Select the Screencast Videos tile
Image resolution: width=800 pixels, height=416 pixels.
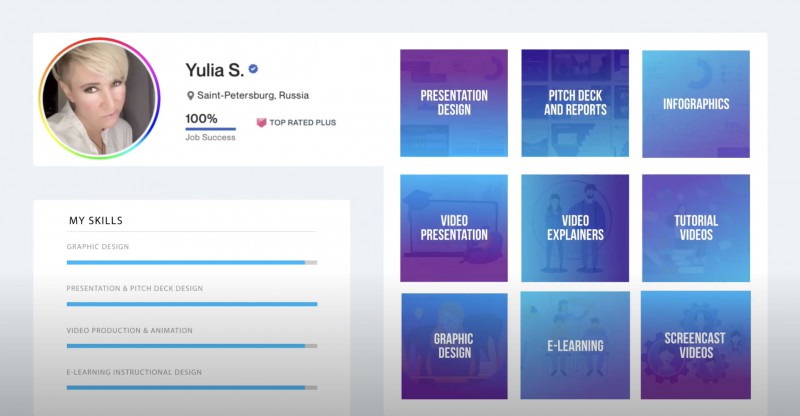click(x=696, y=345)
